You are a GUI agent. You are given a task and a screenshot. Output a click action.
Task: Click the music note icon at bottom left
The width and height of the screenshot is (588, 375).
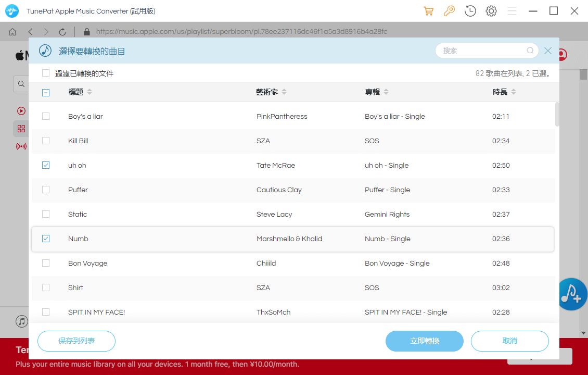[x=22, y=321]
